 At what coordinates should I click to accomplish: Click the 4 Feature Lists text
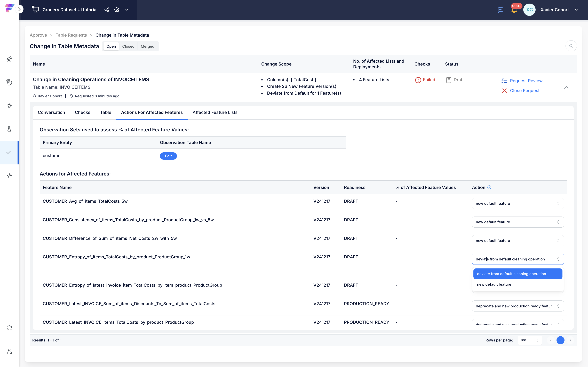[x=374, y=80]
